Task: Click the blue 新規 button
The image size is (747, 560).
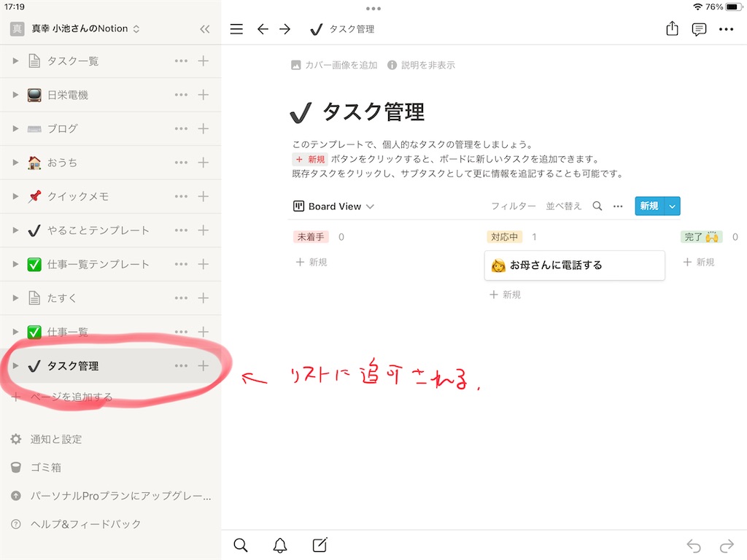Action: click(649, 206)
